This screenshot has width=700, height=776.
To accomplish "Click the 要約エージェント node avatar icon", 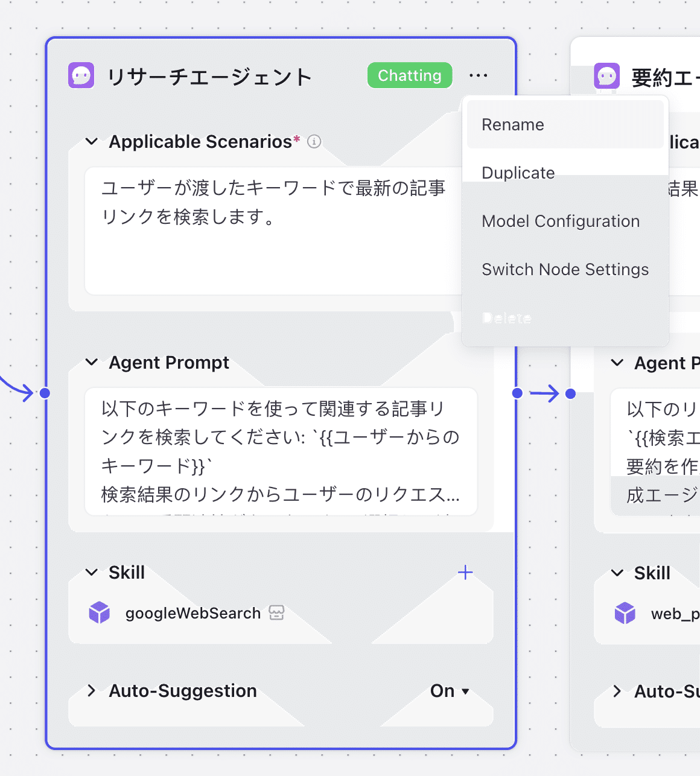I will point(606,77).
